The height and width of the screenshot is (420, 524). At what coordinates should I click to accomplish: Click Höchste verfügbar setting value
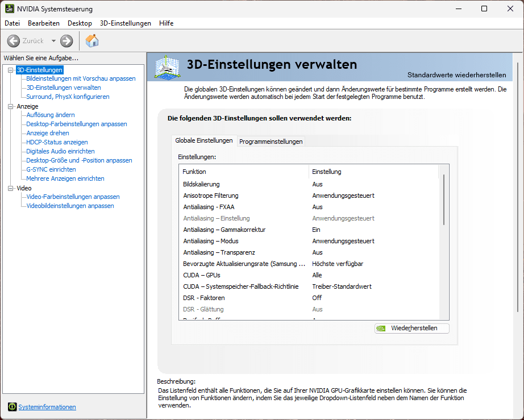(338, 264)
